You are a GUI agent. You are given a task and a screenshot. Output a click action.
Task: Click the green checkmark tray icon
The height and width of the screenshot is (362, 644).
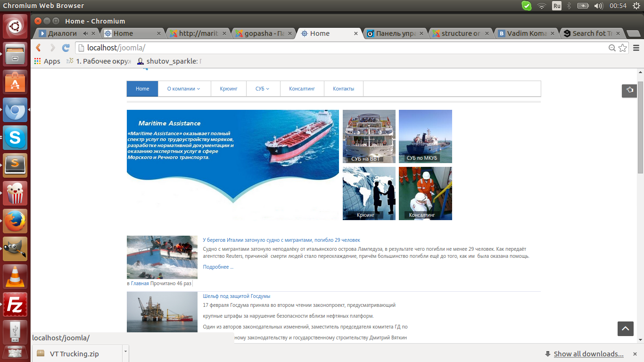[x=526, y=6]
